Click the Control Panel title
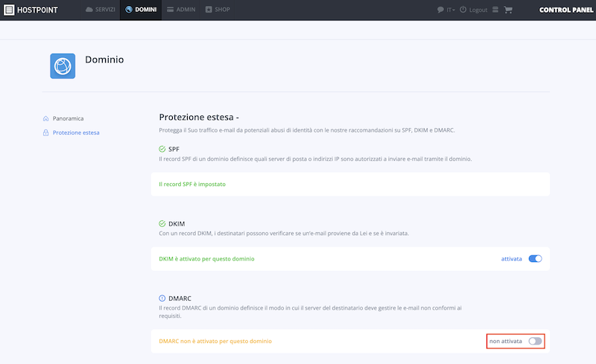This screenshot has height=364, width=596. [x=566, y=10]
